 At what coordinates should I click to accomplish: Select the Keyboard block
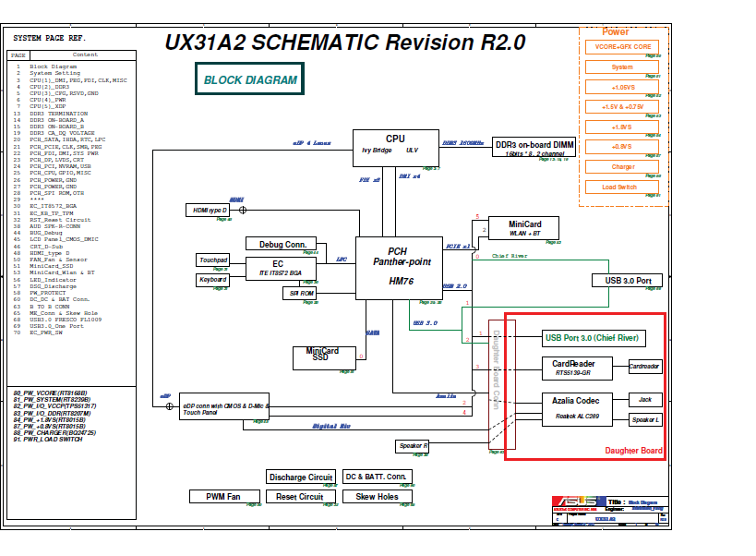pyautogui.click(x=212, y=280)
